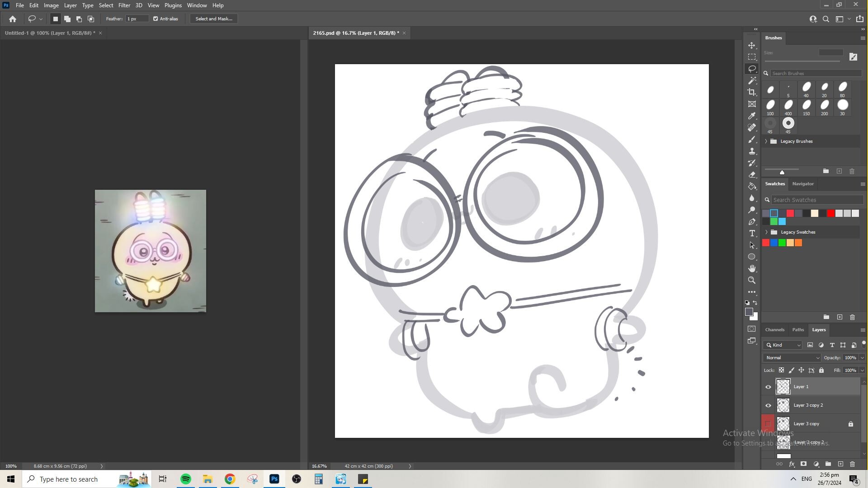Hide Layer 1 visibility eye
Screen dimensions: 868x488
tap(768, 387)
